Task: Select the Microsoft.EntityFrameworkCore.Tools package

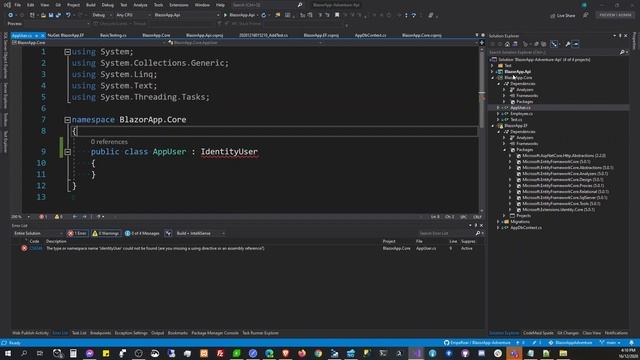Action: 561,203
